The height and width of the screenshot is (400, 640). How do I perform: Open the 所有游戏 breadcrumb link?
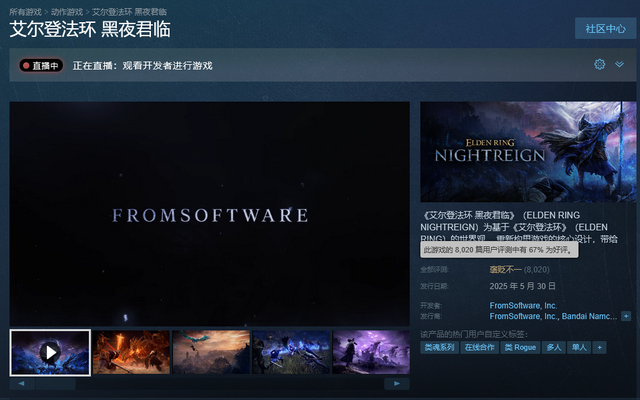[x=26, y=12]
